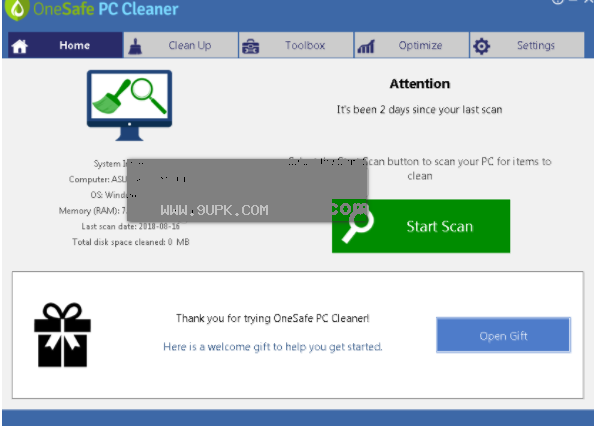Click the bar chart Optimize icon

pos(366,47)
